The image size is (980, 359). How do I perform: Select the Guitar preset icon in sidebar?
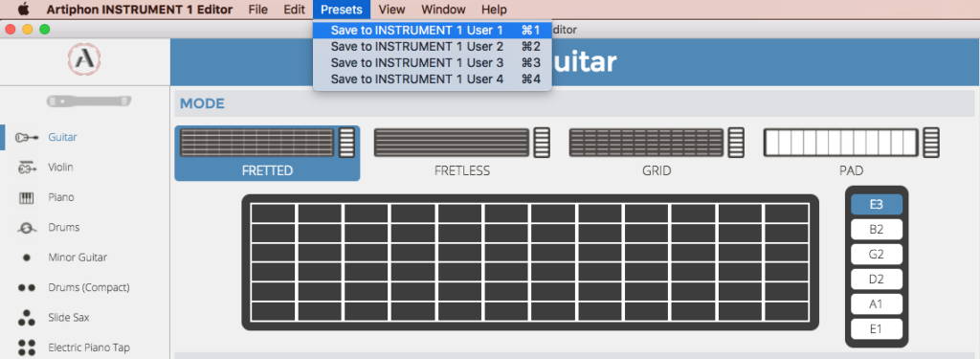[26, 137]
